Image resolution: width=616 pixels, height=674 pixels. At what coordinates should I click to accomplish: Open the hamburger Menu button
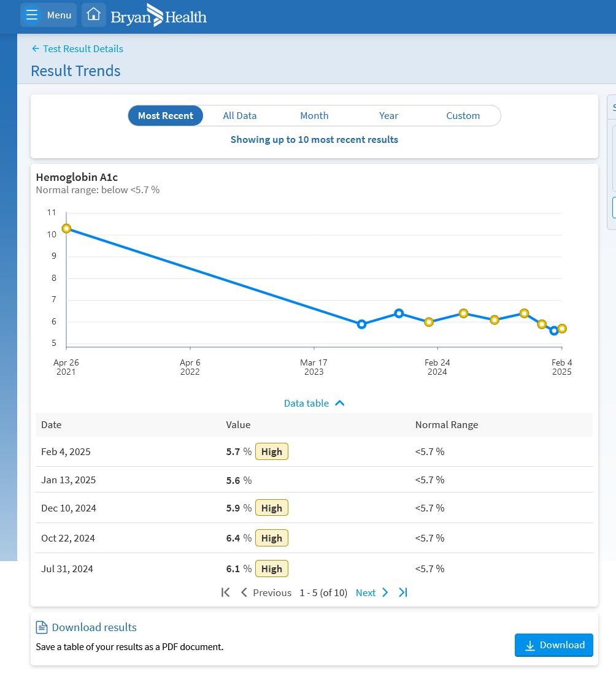[48, 15]
